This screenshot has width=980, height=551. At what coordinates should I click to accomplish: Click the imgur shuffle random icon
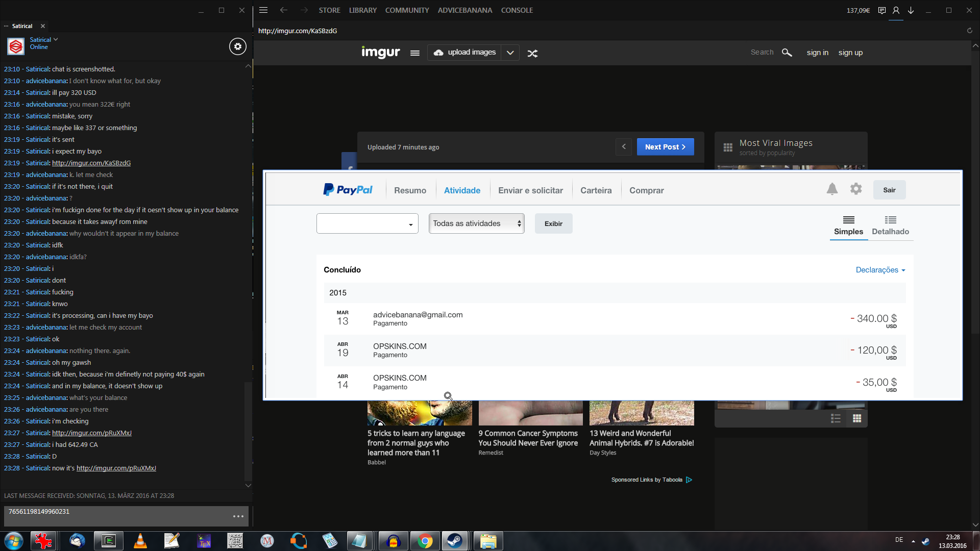pyautogui.click(x=532, y=53)
